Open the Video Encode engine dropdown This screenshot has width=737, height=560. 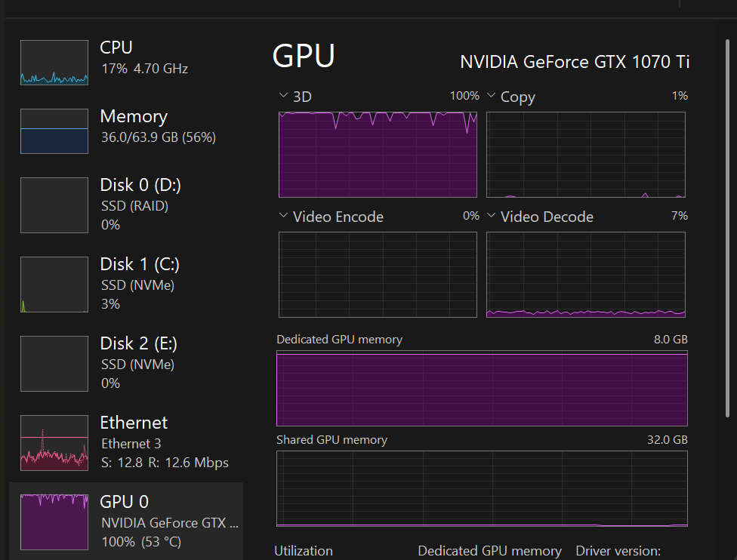point(284,217)
